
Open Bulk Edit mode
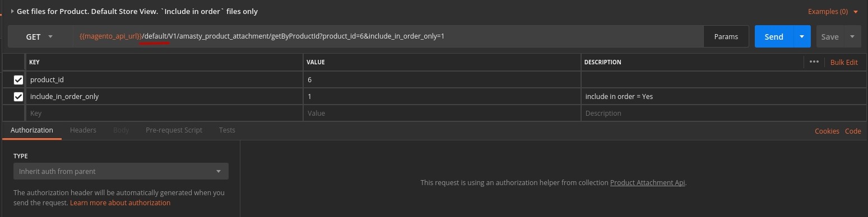(x=844, y=62)
